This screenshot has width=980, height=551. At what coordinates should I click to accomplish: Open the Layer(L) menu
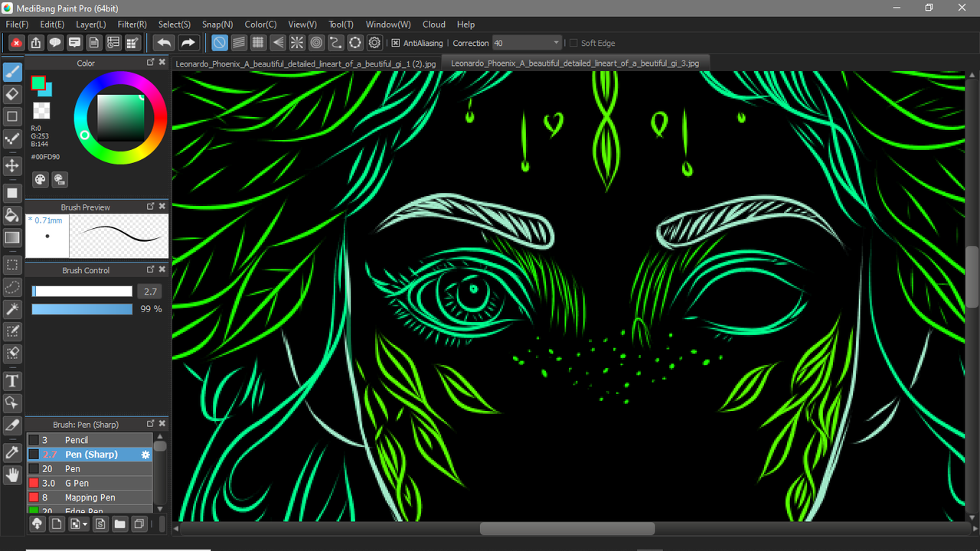[x=91, y=24]
